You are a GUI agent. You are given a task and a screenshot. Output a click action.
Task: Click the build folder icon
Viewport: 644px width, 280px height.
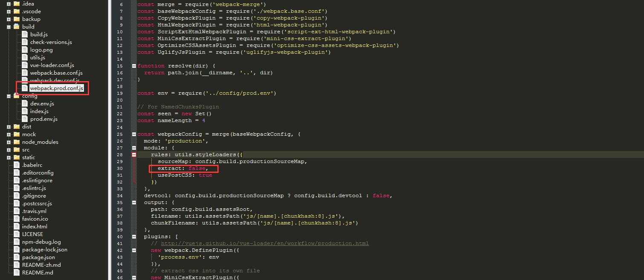coord(17,26)
